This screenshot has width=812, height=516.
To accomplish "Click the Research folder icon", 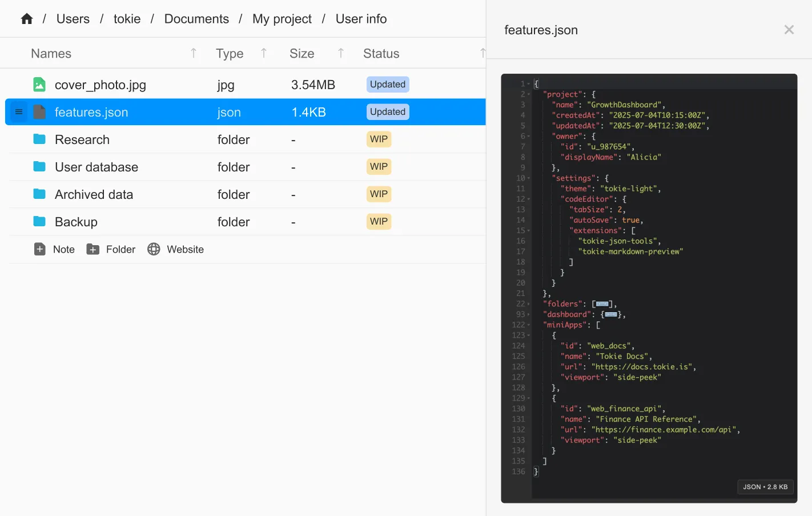I will (x=39, y=139).
